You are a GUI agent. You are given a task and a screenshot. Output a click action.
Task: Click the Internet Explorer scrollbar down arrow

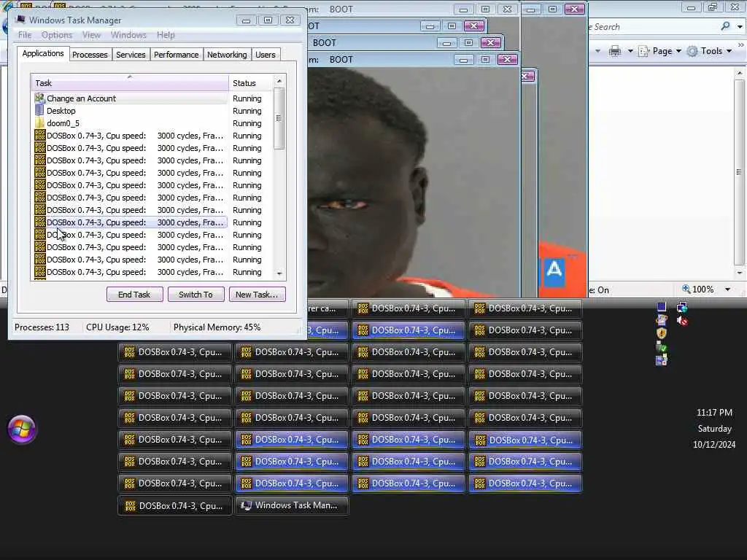tap(739, 273)
